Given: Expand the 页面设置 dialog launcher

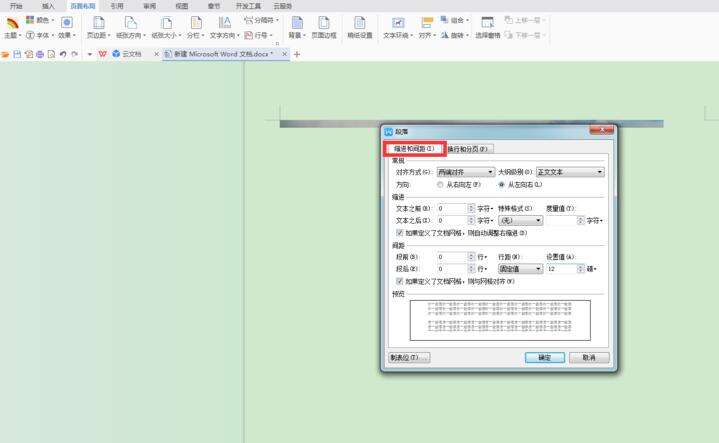Looking at the screenshot, I should (x=277, y=44).
